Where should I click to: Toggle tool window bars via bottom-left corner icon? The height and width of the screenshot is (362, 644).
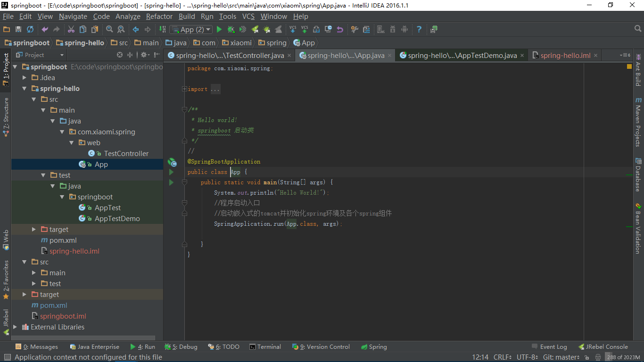(x=7, y=357)
